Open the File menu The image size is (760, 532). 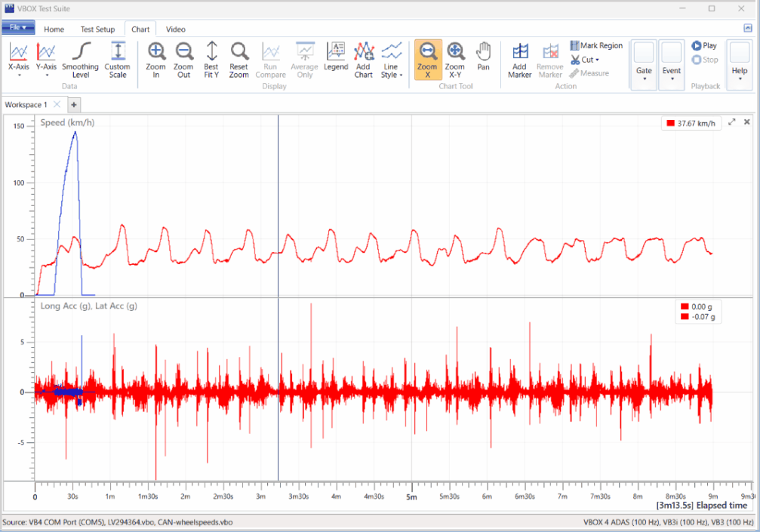click(18, 27)
